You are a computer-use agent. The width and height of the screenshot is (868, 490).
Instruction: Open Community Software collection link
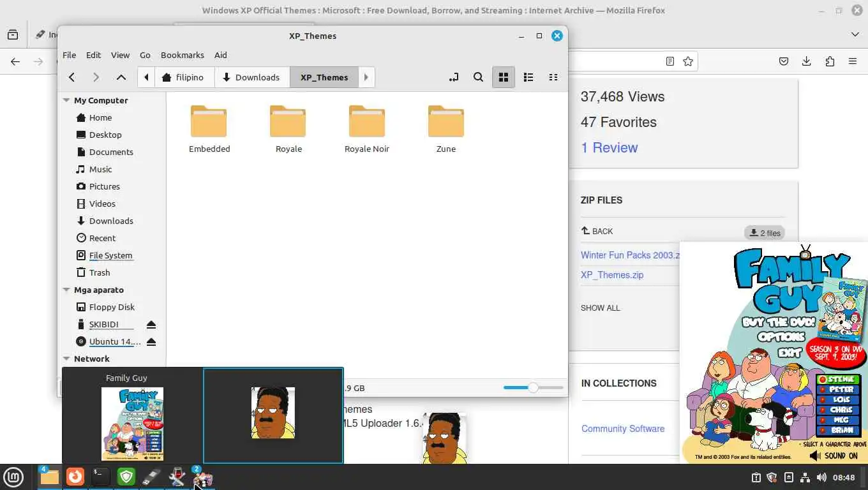coord(623,429)
